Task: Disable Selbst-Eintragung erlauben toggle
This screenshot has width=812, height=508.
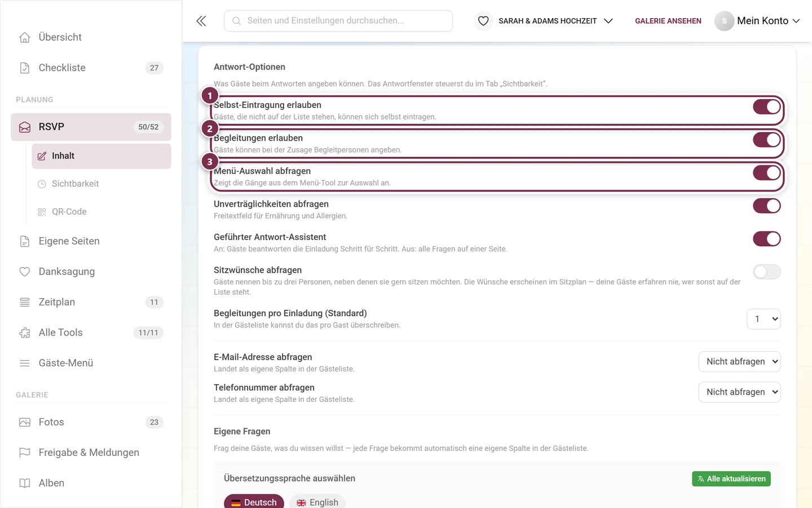Action: click(767, 107)
